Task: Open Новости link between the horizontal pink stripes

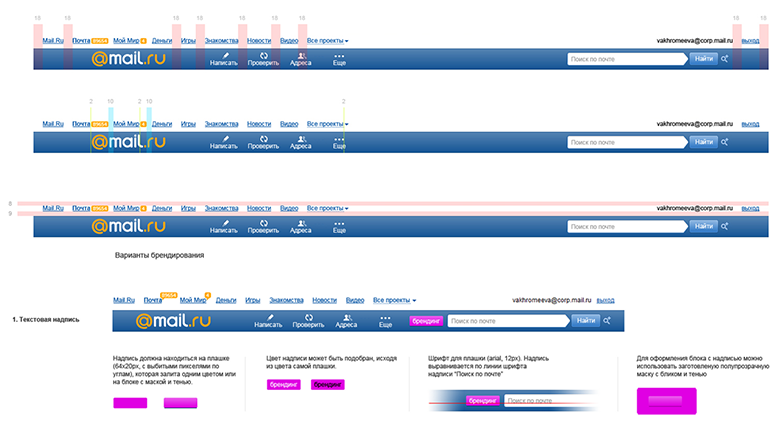Action: 259,208
